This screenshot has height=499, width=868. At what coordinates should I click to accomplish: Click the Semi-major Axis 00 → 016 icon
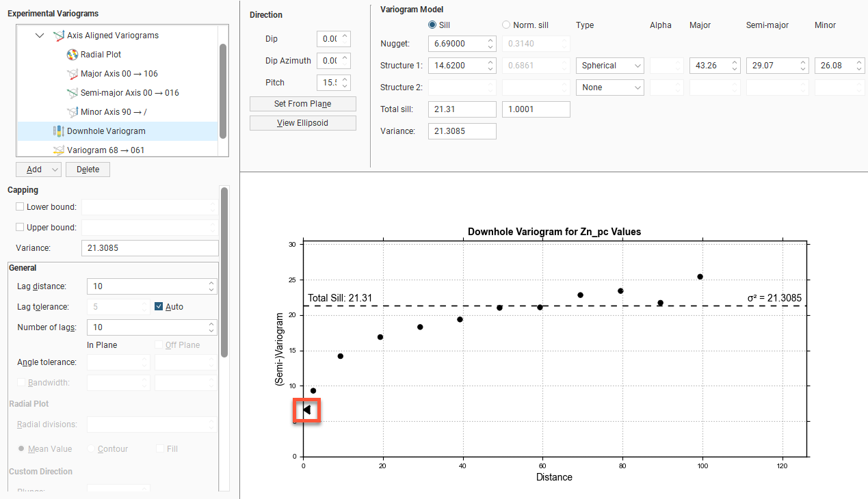(73, 93)
